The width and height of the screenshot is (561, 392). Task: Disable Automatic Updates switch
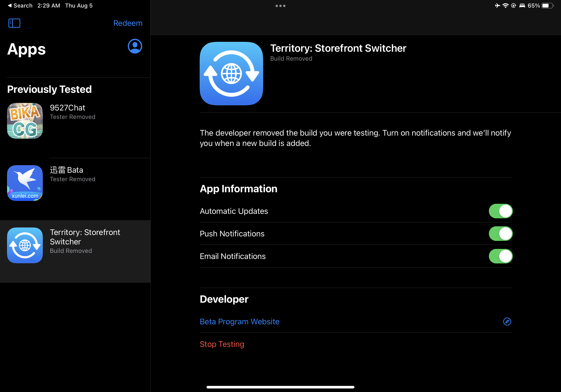tap(501, 211)
